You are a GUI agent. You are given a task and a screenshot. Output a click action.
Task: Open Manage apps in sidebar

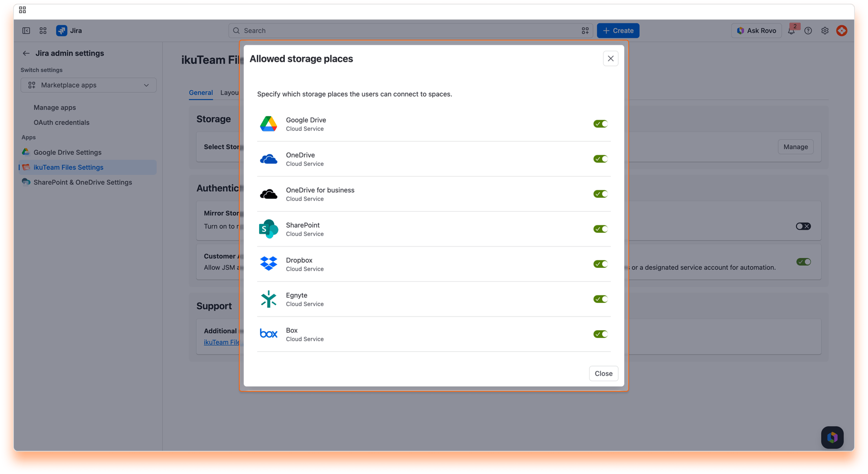click(55, 108)
